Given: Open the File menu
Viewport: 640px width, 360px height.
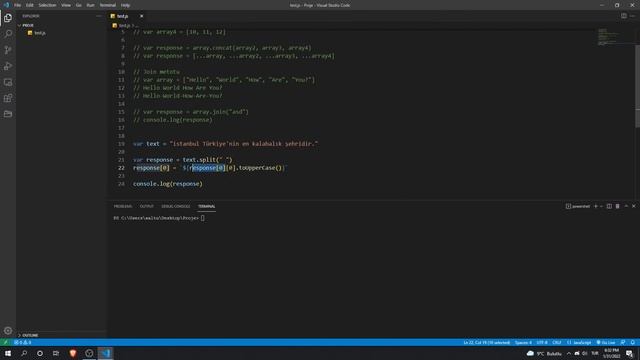Looking at the screenshot, I should (x=18, y=5).
